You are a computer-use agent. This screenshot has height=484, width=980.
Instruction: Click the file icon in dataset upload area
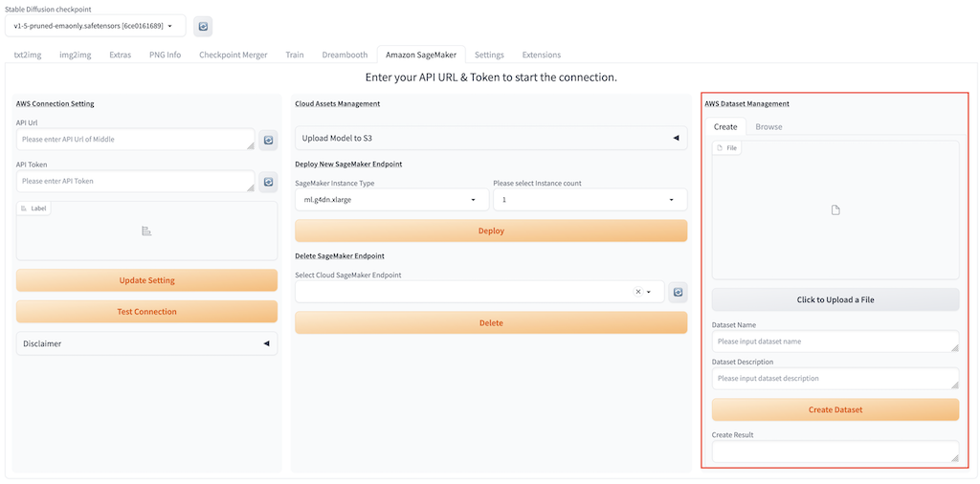835,210
